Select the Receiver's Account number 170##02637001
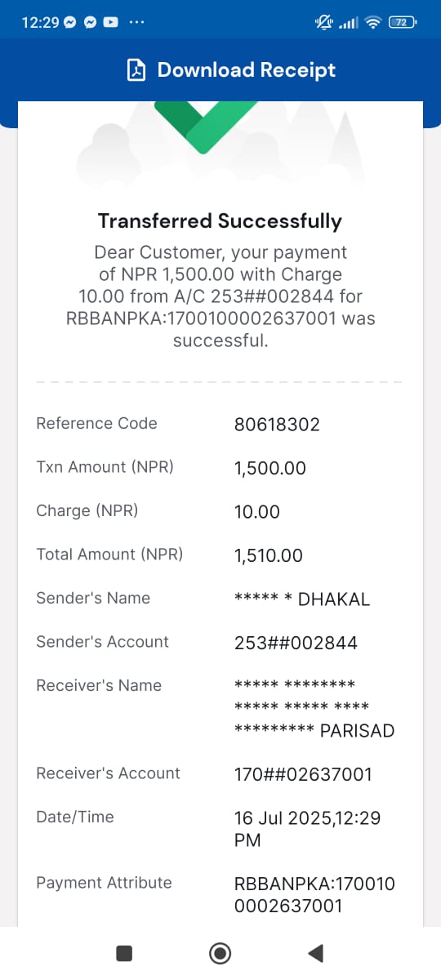This screenshot has width=441, height=980. pyautogui.click(x=303, y=774)
